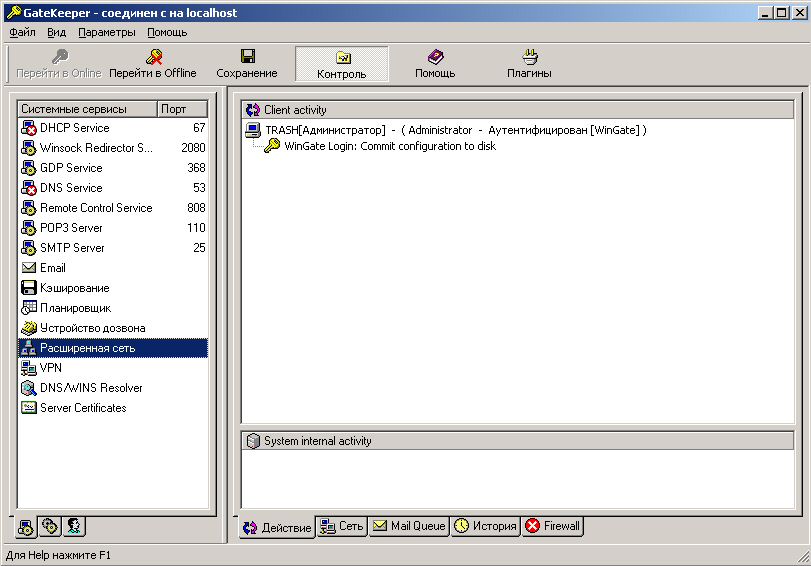
Task: Click port 808 value
Action: (x=196, y=208)
